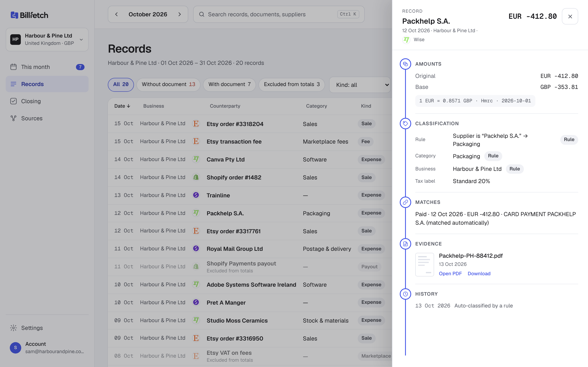
Task: Go to previous month arrow
Action: 117,14
